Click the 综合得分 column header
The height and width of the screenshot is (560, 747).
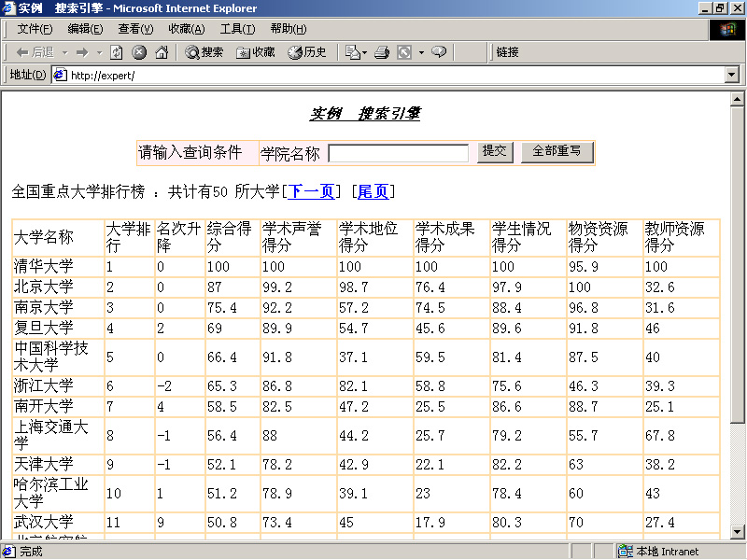[233, 238]
